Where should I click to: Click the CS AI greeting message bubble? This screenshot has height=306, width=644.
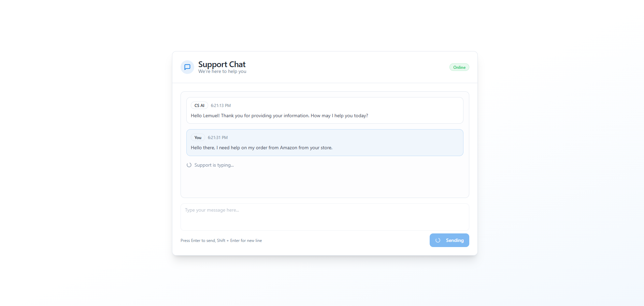[325, 110]
